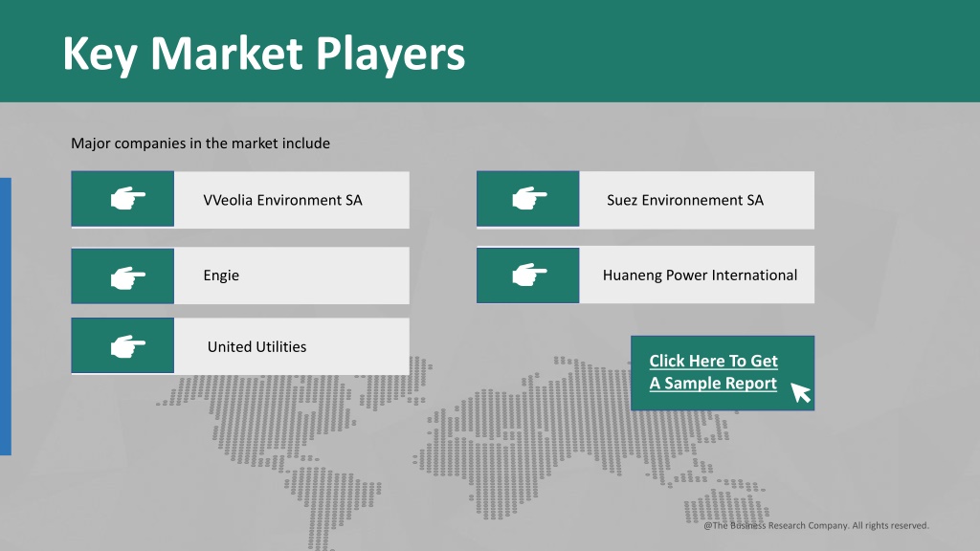Click the pointing hand icon beside United Utilities
This screenshot has width=980, height=551.
point(128,346)
